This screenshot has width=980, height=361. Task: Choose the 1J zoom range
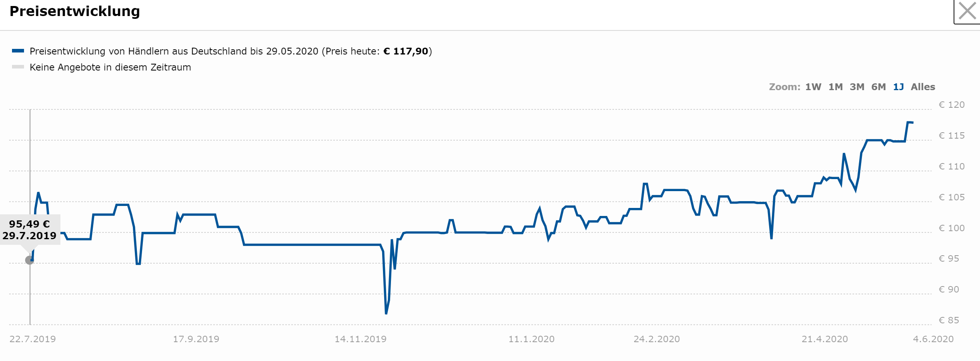pos(898,87)
